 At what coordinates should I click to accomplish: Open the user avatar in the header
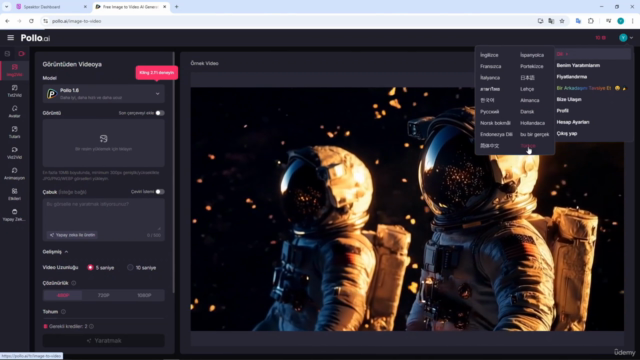click(623, 38)
